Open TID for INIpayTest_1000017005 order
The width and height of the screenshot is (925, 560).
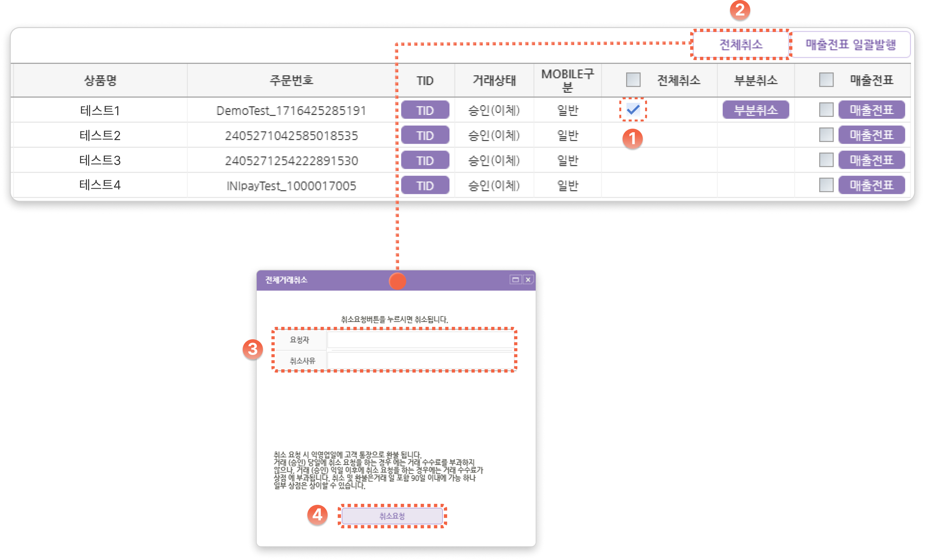click(425, 185)
